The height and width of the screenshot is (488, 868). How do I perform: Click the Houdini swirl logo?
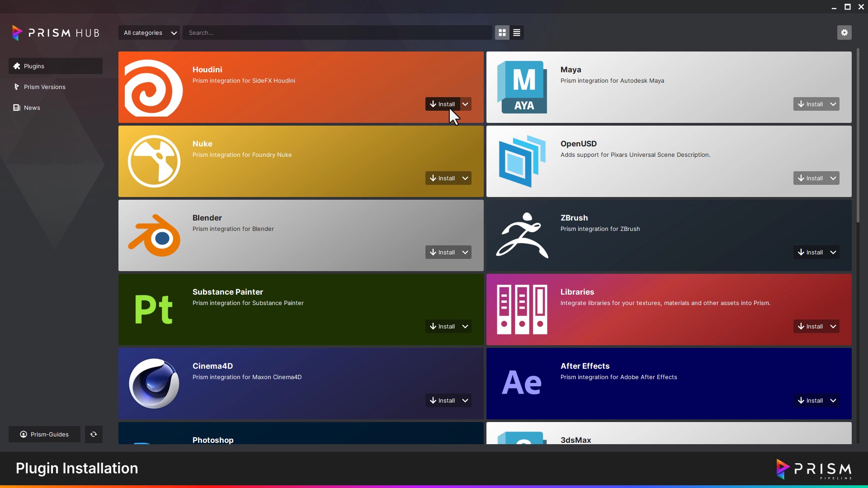154,88
